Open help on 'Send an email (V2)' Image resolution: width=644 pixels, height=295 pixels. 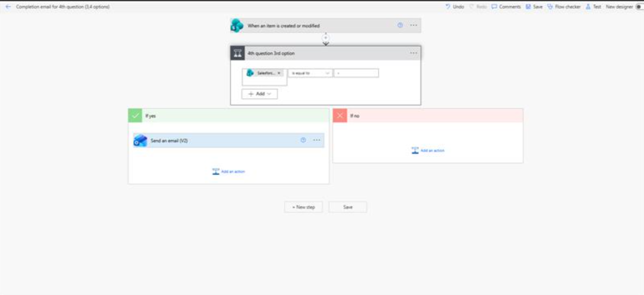(x=303, y=141)
